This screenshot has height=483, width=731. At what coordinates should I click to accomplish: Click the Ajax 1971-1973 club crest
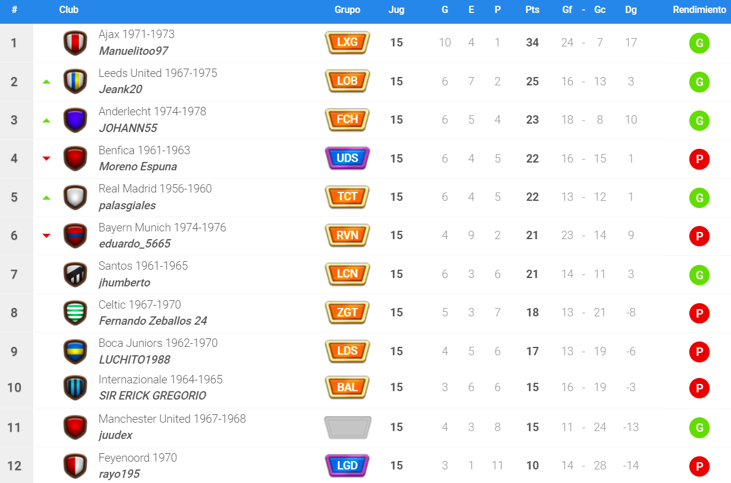75,43
